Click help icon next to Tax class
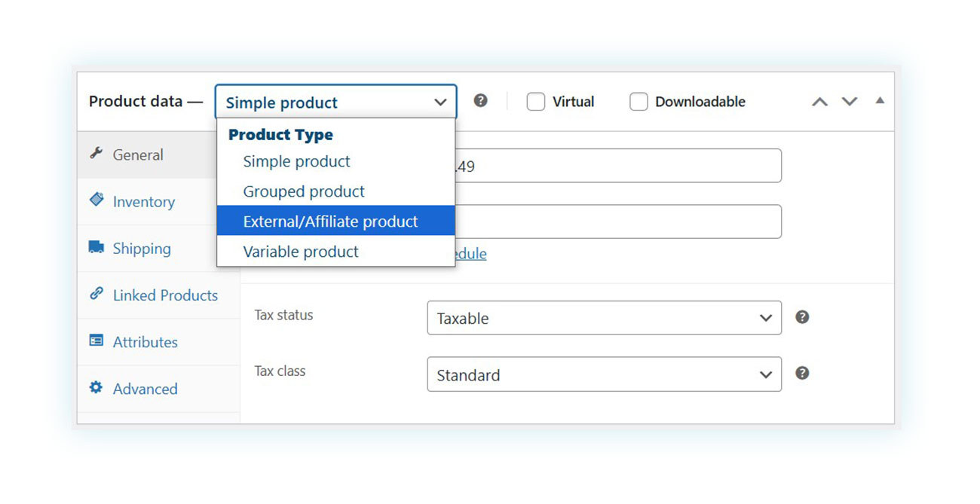 coord(802,373)
